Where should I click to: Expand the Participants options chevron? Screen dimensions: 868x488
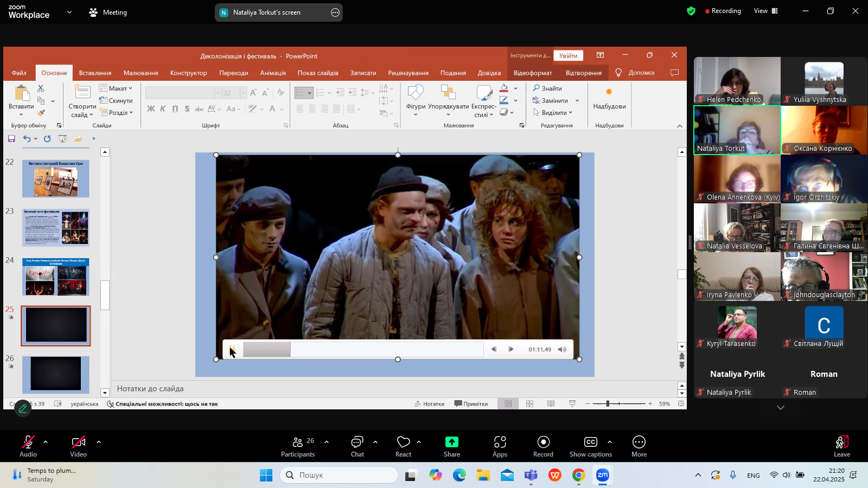point(327,442)
